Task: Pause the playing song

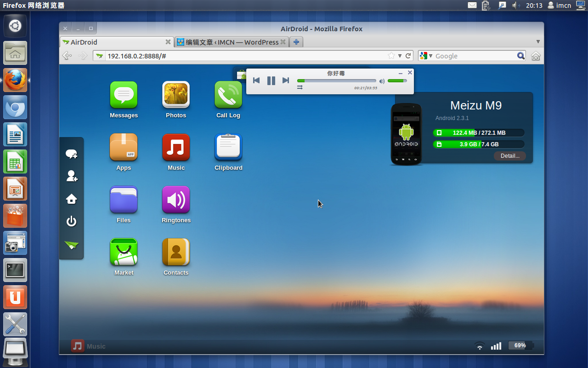Action: tap(271, 81)
